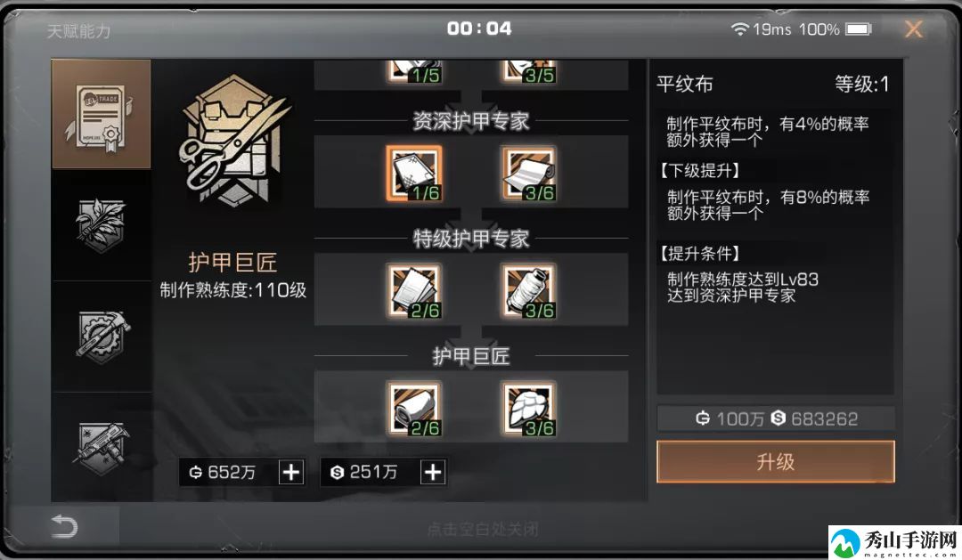Click the upgrade cost 100万 683262 bar
The width and height of the screenshot is (962, 560).
pos(776,418)
